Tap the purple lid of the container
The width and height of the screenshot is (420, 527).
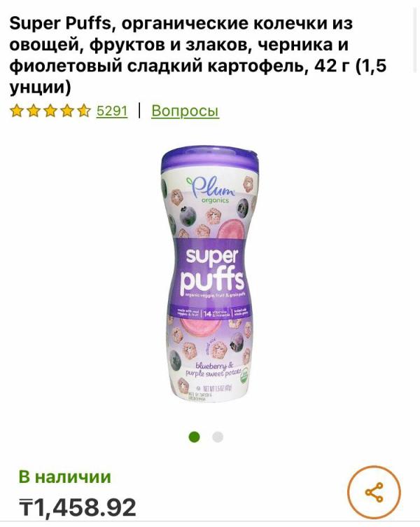tap(210, 160)
